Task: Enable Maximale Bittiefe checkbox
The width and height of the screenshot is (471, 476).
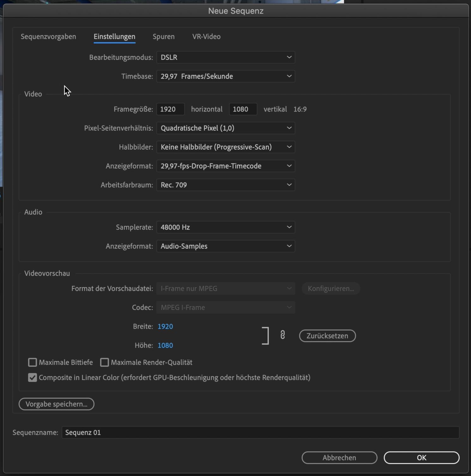Action: pyautogui.click(x=33, y=362)
